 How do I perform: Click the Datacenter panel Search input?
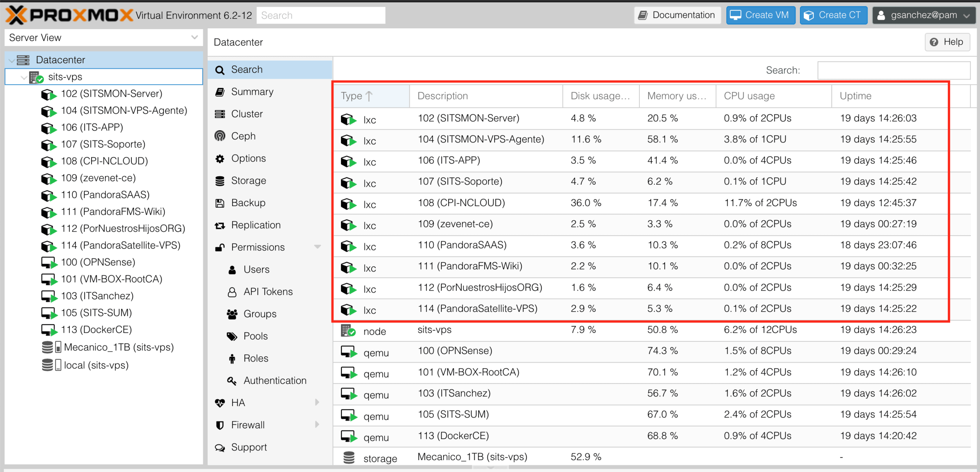[893, 70]
